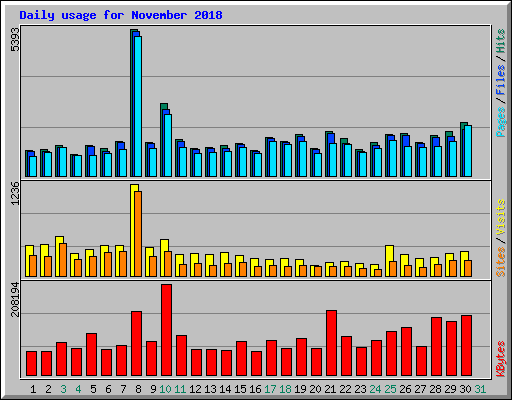The width and height of the screenshot is (512, 400).
Task: Click the day label 30 on the axis
Action: pos(465,389)
